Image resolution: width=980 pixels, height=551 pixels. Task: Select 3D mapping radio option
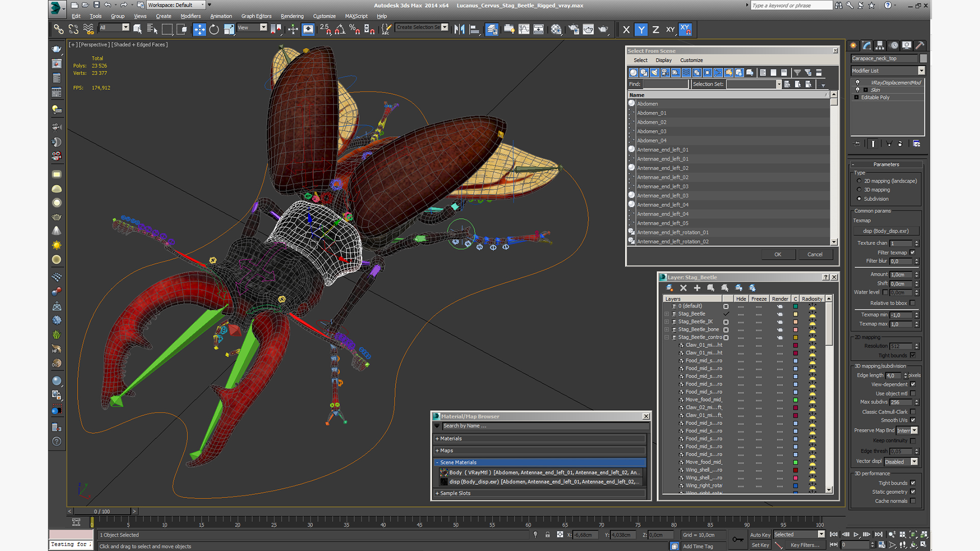click(x=859, y=190)
